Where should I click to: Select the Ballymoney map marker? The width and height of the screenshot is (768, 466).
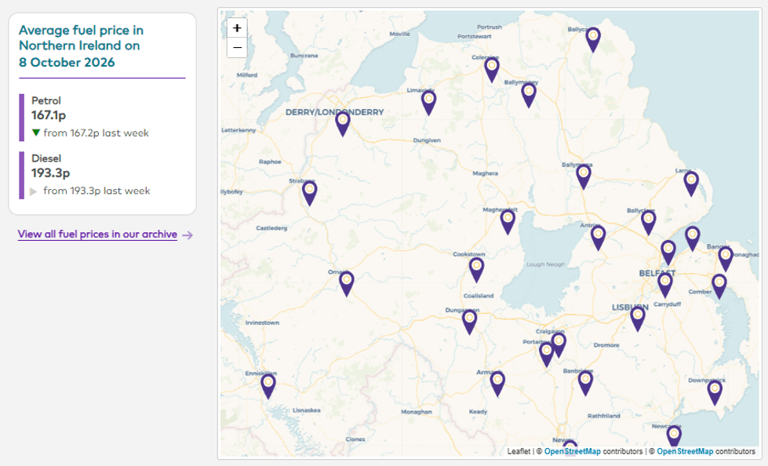tap(528, 95)
